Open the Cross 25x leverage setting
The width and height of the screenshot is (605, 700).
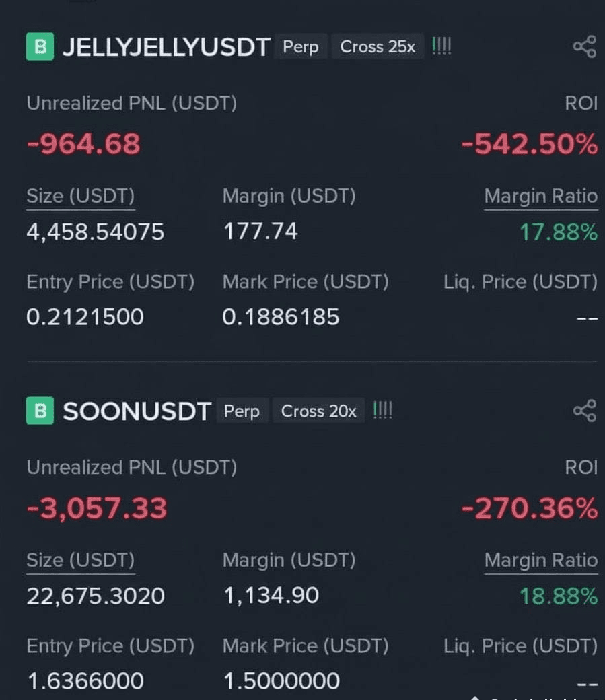coord(378,46)
